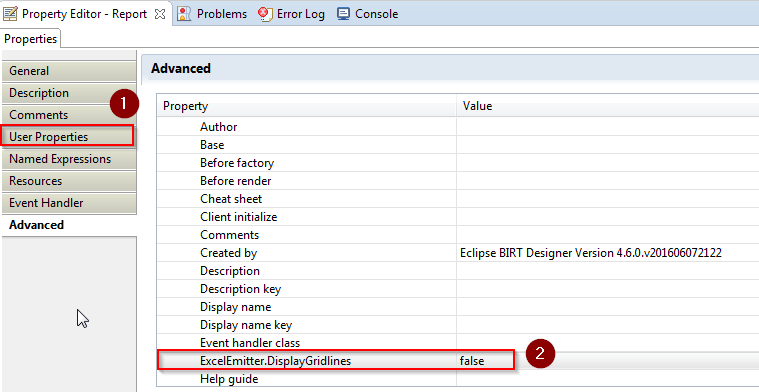759x392 pixels.
Task: Open the Resources category
Action: tap(69, 181)
